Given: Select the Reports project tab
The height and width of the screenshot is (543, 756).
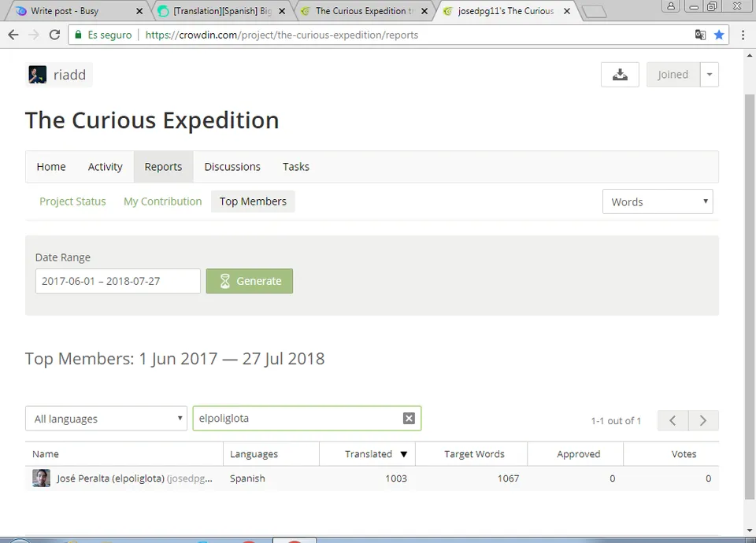Looking at the screenshot, I should coord(164,167).
